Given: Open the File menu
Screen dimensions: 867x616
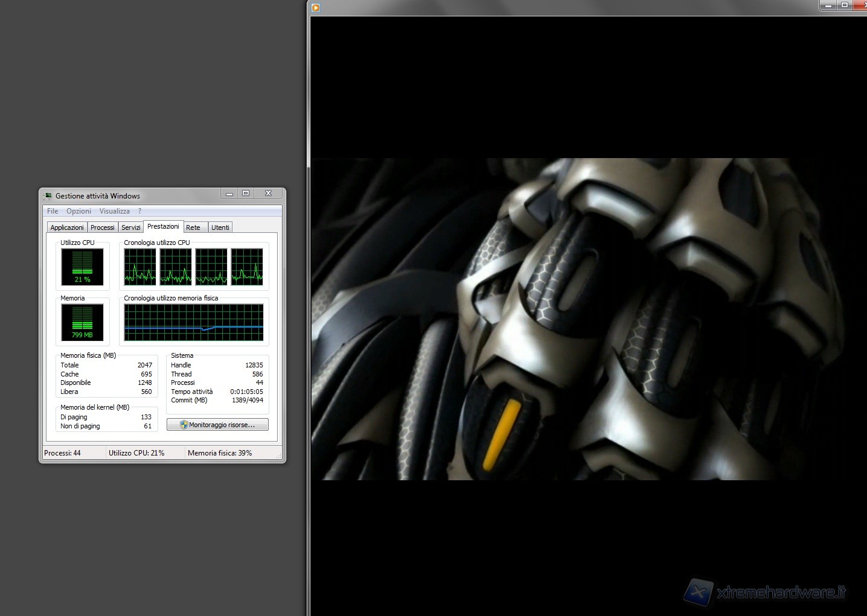Looking at the screenshot, I should 53,211.
